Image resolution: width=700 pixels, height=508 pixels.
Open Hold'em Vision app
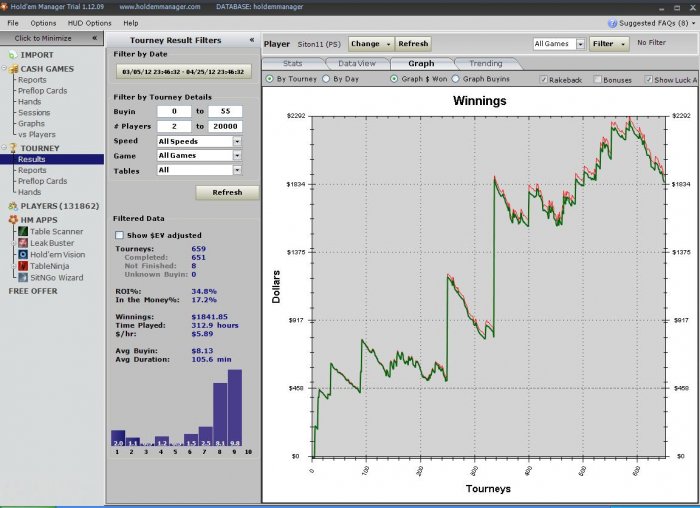coord(57,254)
